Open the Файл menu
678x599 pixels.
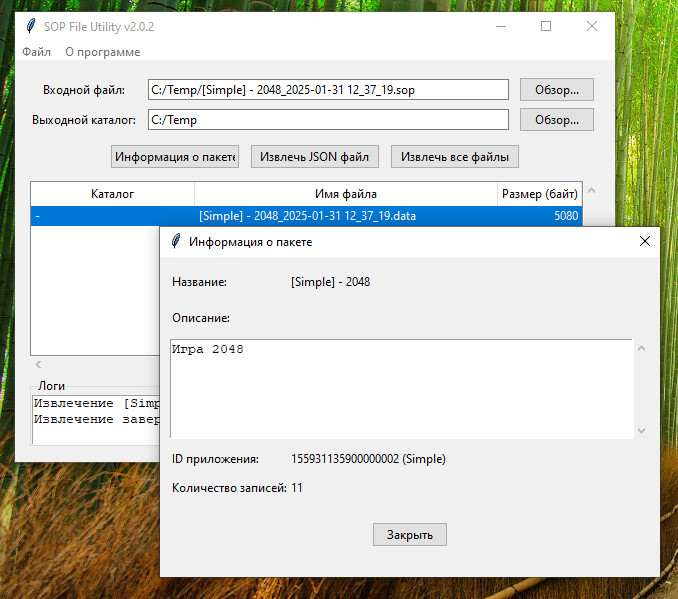pyautogui.click(x=36, y=52)
